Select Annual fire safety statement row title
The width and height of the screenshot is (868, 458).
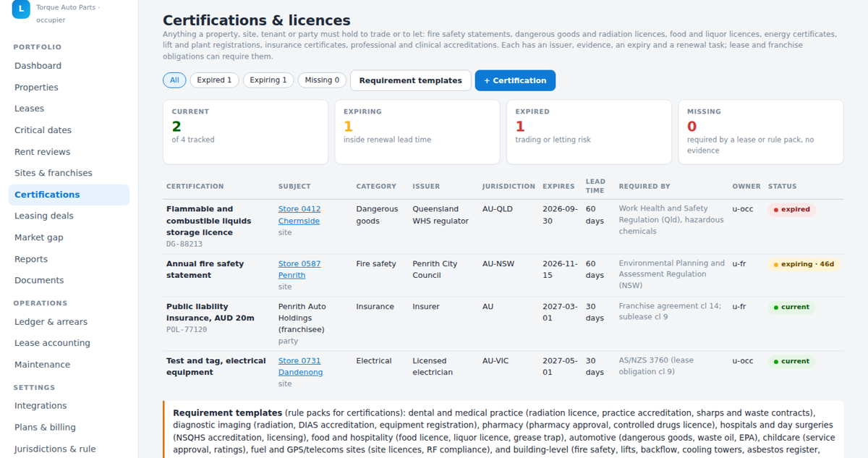click(x=205, y=269)
